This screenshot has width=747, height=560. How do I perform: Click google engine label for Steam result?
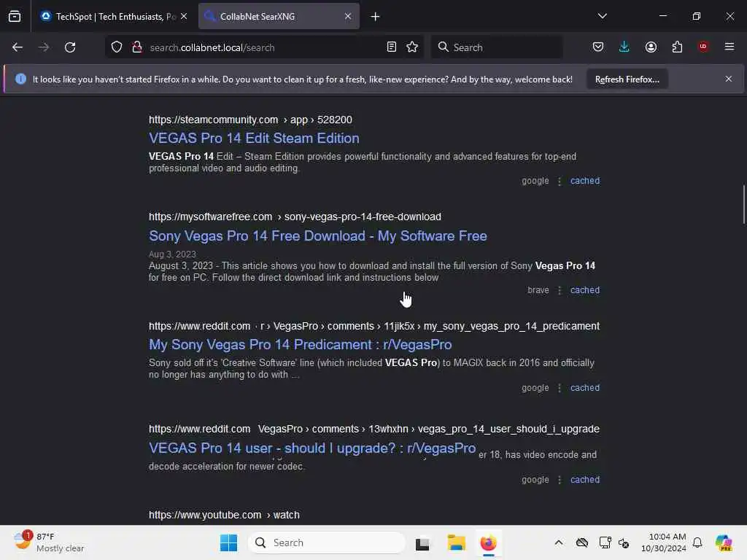pos(535,181)
